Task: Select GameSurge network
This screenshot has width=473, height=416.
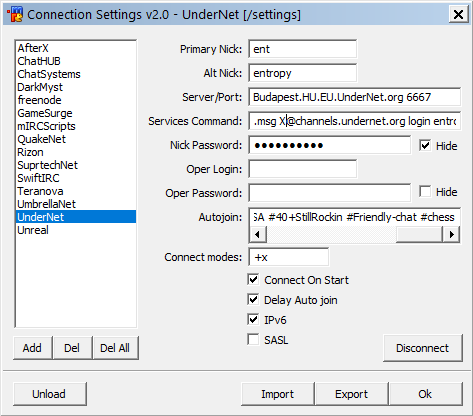Action: pos(76,113)
